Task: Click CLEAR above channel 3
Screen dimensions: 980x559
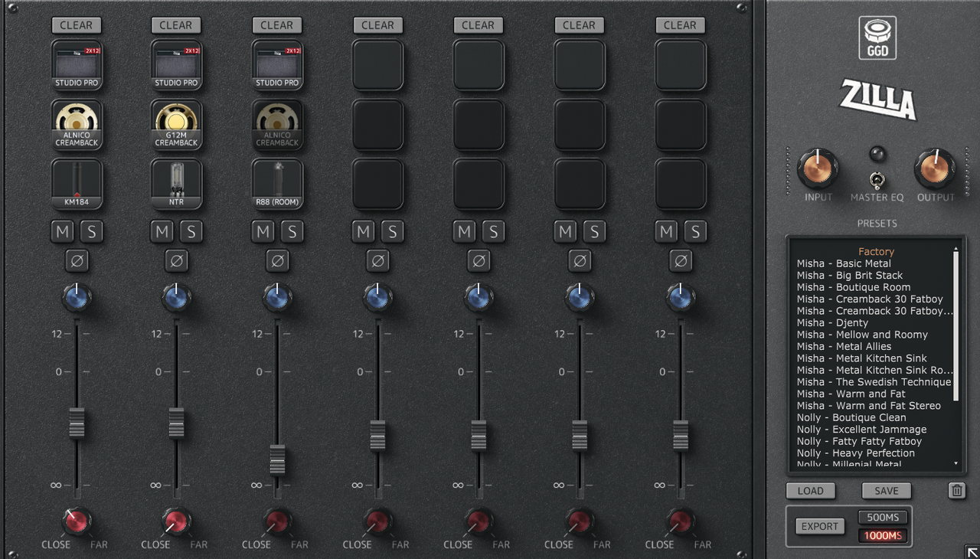Action: [x=277, y=25]
